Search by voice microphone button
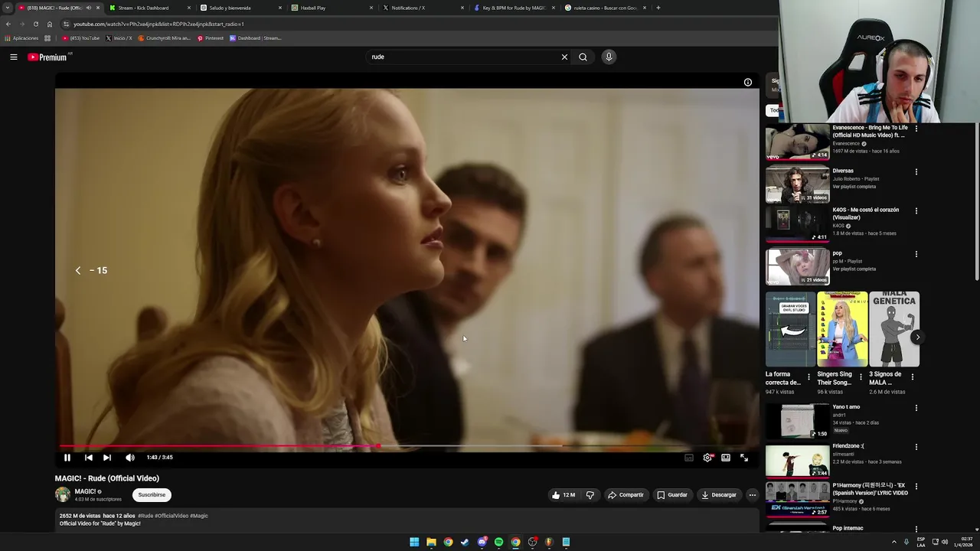The image size is (980, 551). click(609, 57)
